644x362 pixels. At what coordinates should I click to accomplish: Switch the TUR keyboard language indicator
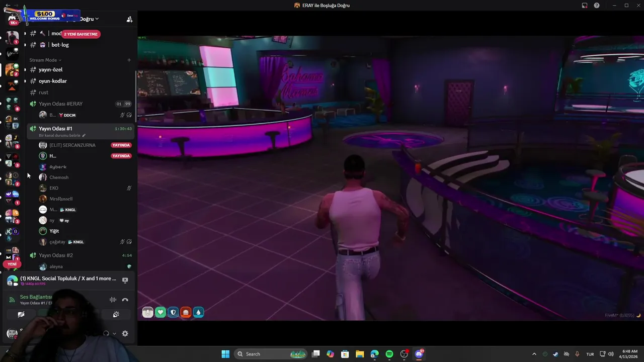(590, 354)
